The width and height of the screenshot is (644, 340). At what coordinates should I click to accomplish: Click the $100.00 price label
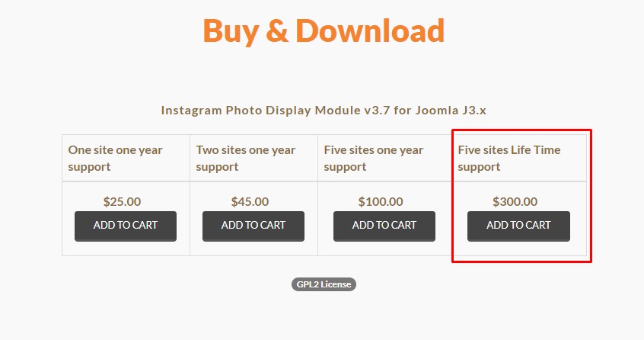pos(381,201)
